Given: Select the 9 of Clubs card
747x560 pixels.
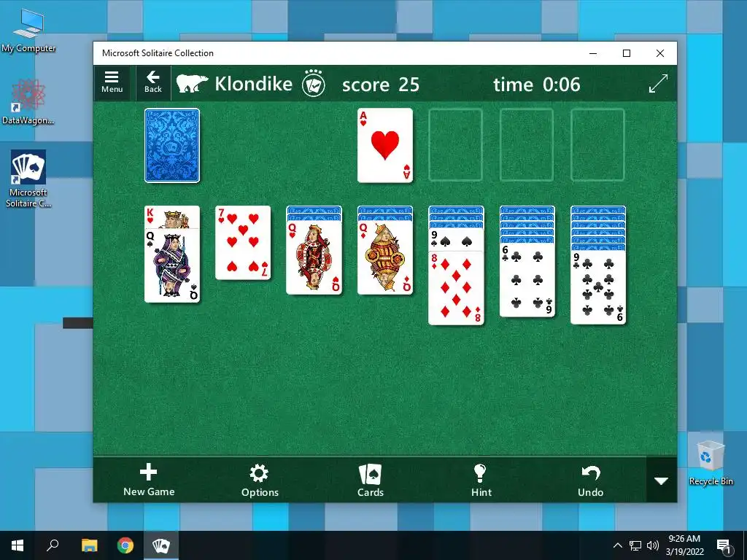Looking at the screenshot, I should 598,287.
